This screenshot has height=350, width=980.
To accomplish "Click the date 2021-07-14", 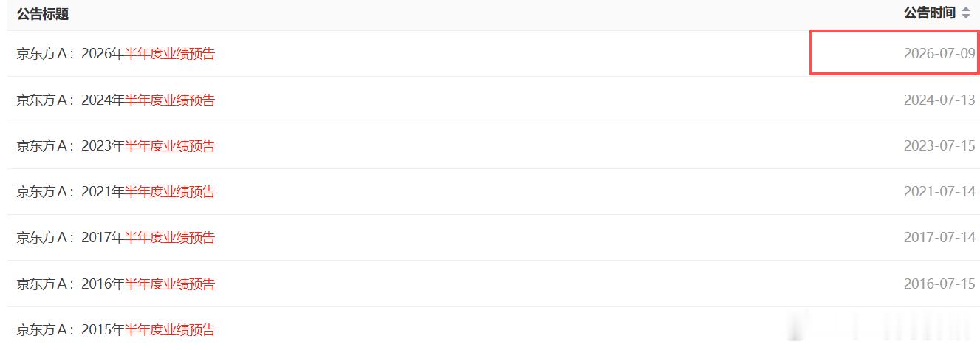I will coord(939,191).
